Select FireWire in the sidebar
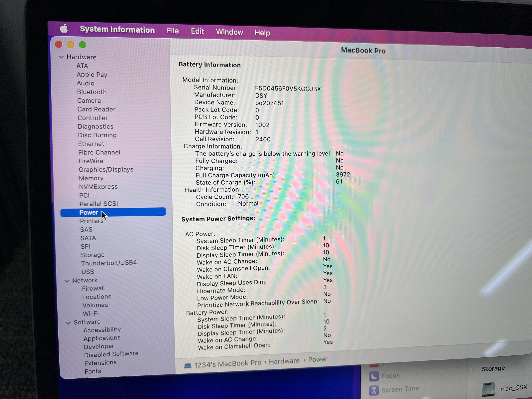Viewport: 532px width, 399px height. [x=91, y=161]
